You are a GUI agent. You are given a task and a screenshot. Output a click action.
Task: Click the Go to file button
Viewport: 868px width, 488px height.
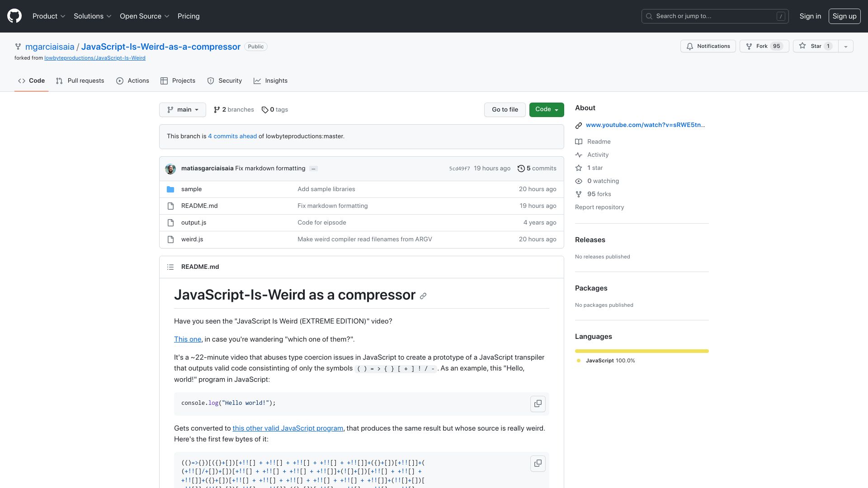point(505,110)
